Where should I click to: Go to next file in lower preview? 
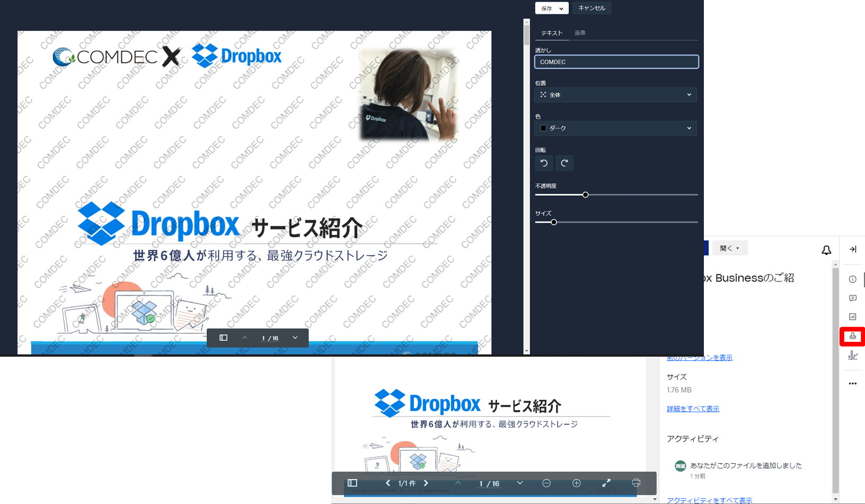426,483
